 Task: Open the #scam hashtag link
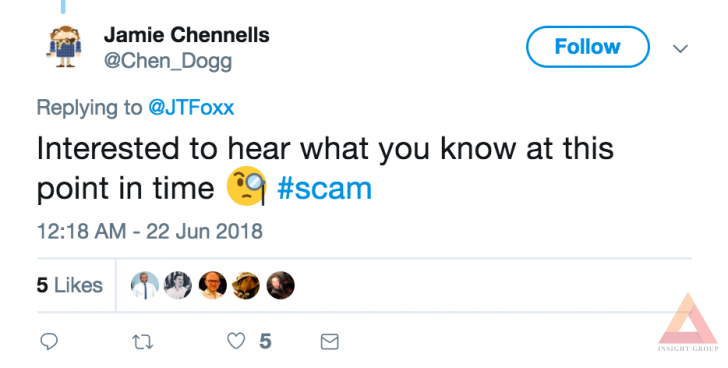tap(324, 188)
